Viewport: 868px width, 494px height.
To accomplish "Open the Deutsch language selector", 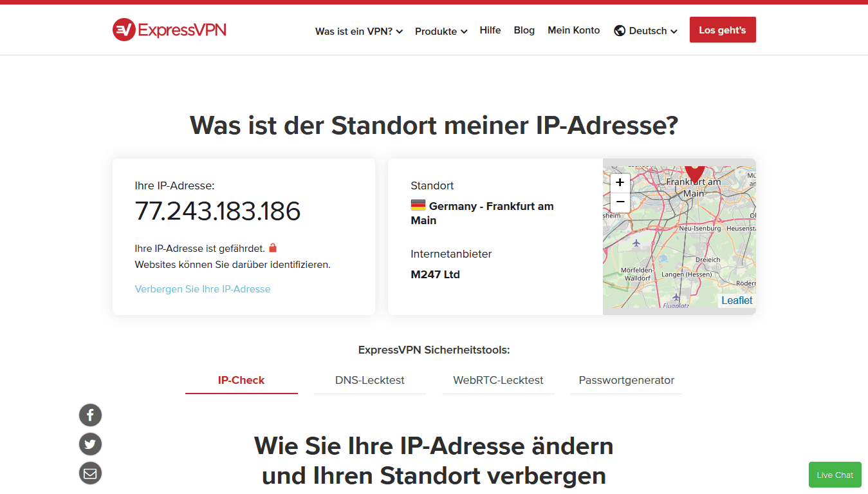I will point(645,31).
